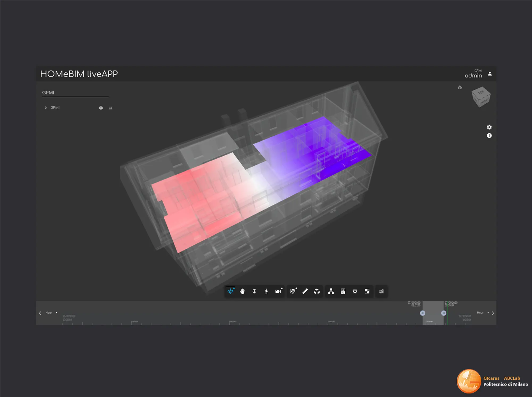532x397 pixels.
Task: Select the Measure ruler tool
Action: click(305, 291)
